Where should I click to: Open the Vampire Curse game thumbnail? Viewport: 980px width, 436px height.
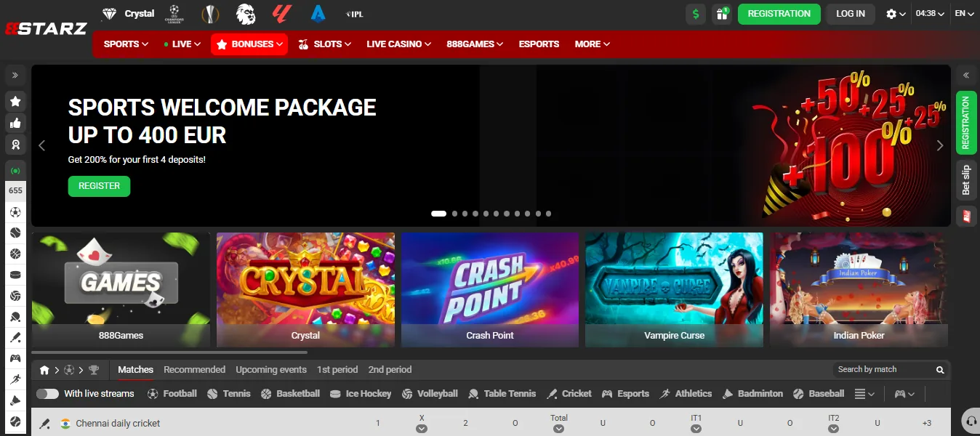pyautogui.click(x=674, y=290)
